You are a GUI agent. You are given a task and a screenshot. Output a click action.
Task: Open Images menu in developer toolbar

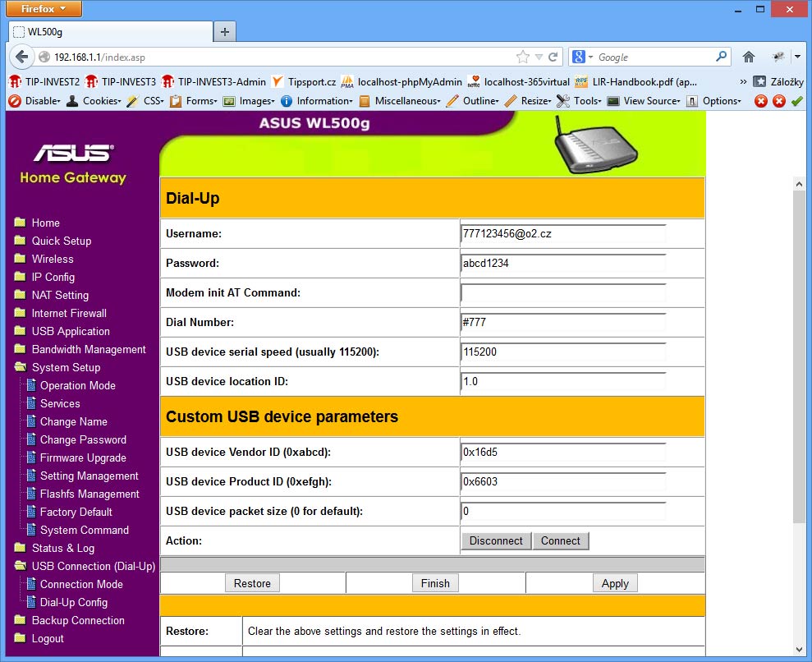(249, 101)
